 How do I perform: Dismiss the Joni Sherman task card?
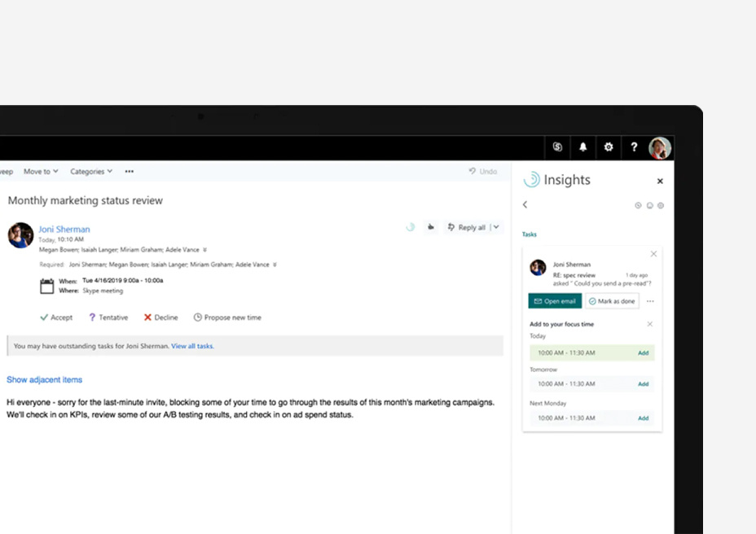653,254
